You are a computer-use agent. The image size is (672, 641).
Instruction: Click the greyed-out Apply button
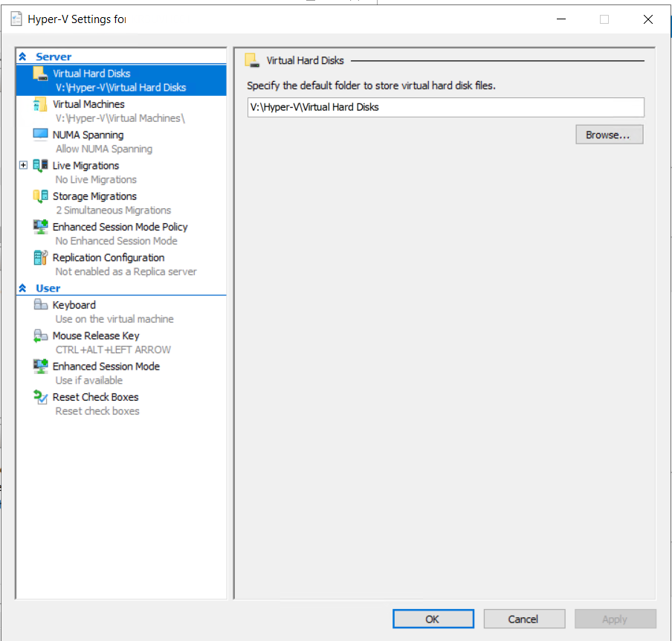pyautogui.click(x=615, y=619)
